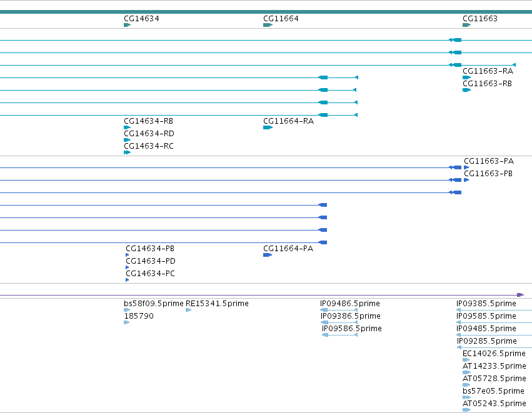532x413 pixels.
Task: Select the CG11664 gene label
Action: click(x=281, y=18)
